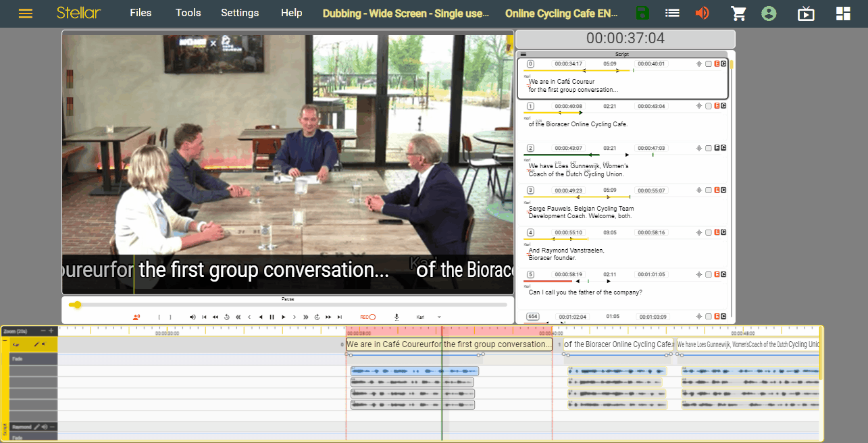Pause the video playback

[x=272, y=317]
